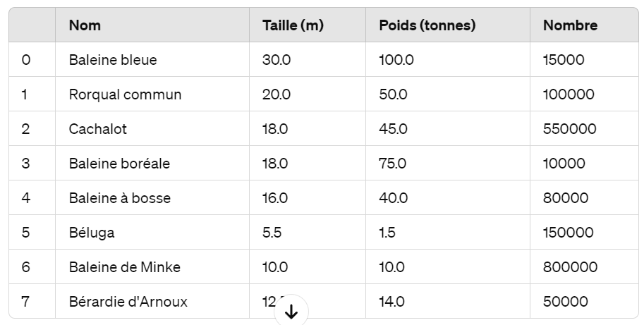Click the Baleine de Minke cell
Image resolution: width=644 pixels, height=325 pixels.
125,267
